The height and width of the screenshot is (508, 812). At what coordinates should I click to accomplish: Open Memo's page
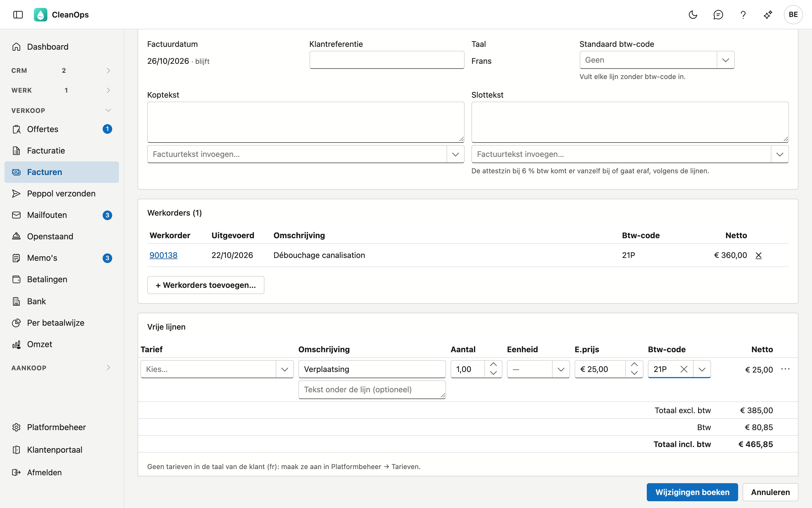[x=62, y=258]
